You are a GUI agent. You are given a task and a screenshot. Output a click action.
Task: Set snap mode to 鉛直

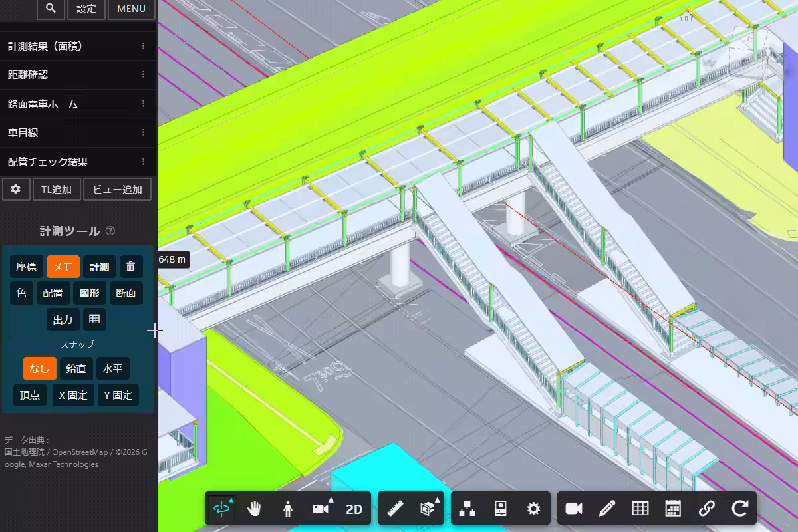click(76, 368)
